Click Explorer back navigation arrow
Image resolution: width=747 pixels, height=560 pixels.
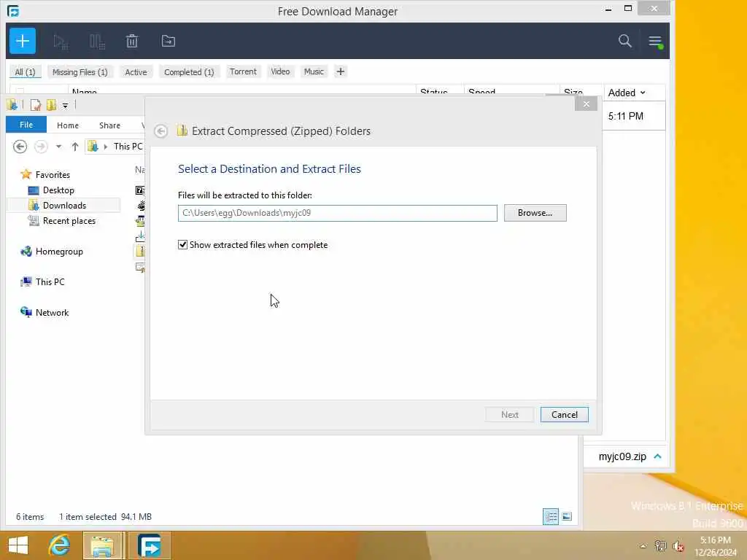tap(20, 147)
